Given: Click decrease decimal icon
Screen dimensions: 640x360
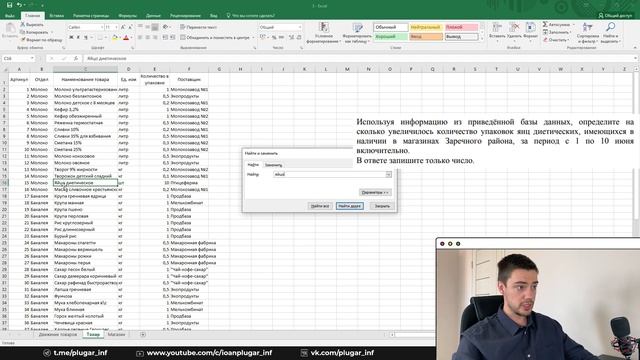Looking at the screenshot, I should point(299,38).
